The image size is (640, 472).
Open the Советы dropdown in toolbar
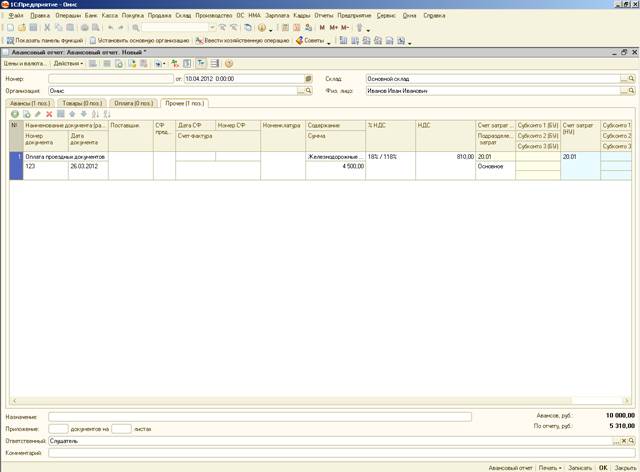pos(314,40)
